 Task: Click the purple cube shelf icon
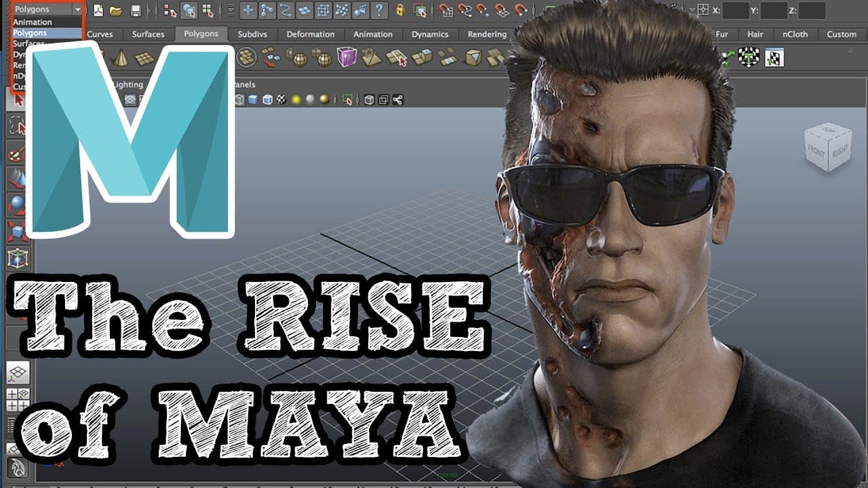click(x=347, y=57)
